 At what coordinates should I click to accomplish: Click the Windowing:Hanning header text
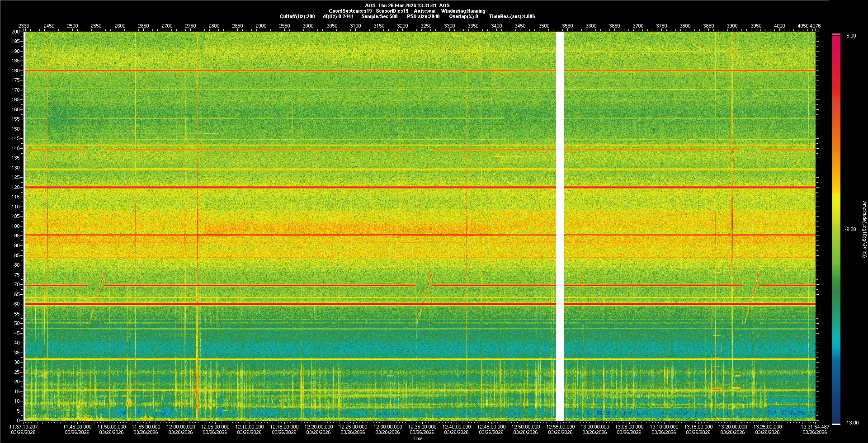(x=463, y=11)
